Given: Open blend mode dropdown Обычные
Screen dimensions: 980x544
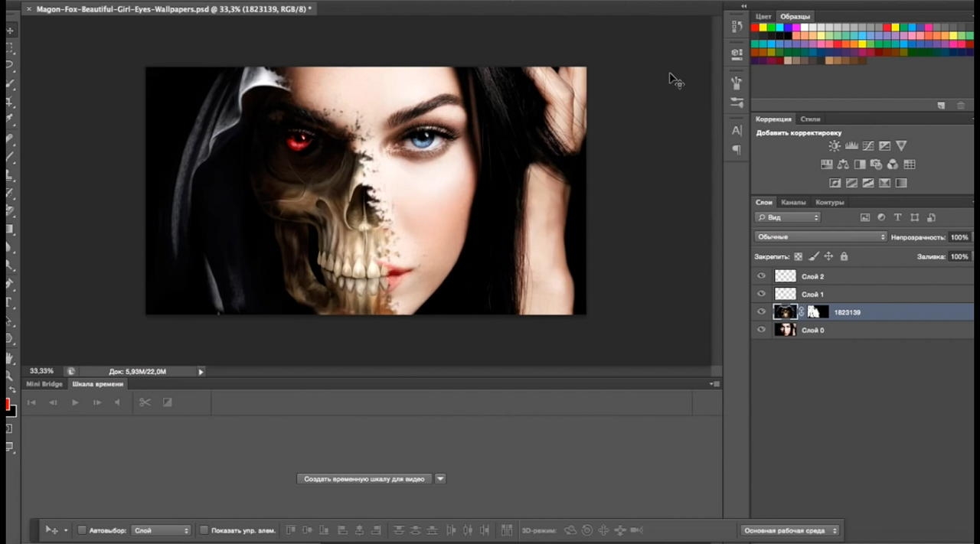Looking at the screenshot, I should pos(821,237).
